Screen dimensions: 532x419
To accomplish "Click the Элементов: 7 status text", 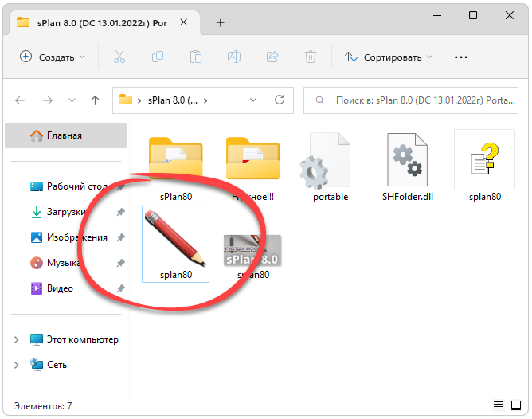I will [43, 406].
